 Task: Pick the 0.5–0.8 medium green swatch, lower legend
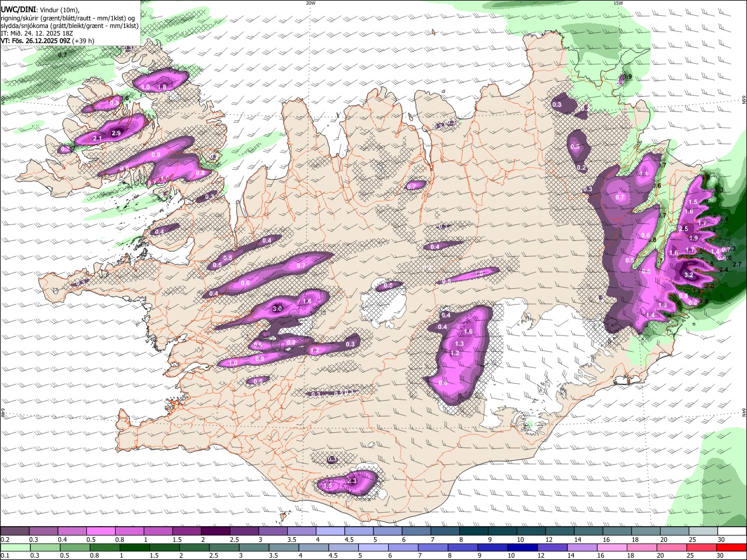pyautogui.click(x=75, y=548)
